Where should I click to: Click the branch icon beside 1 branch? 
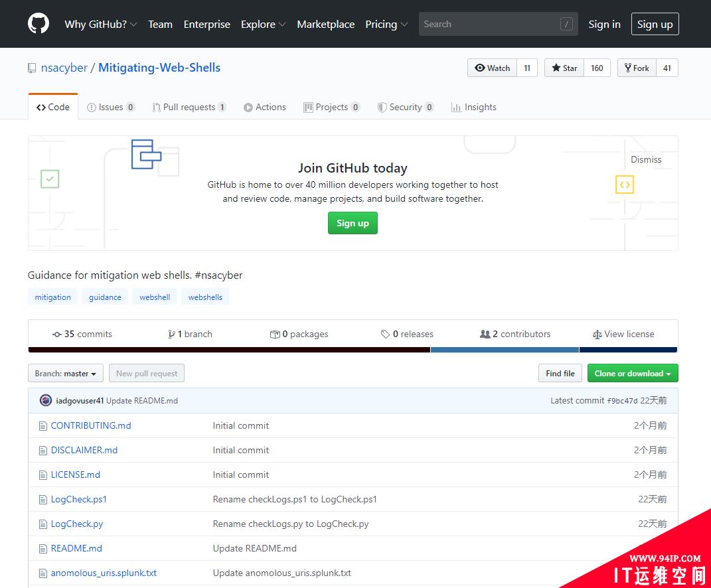(x=171, y=334)
